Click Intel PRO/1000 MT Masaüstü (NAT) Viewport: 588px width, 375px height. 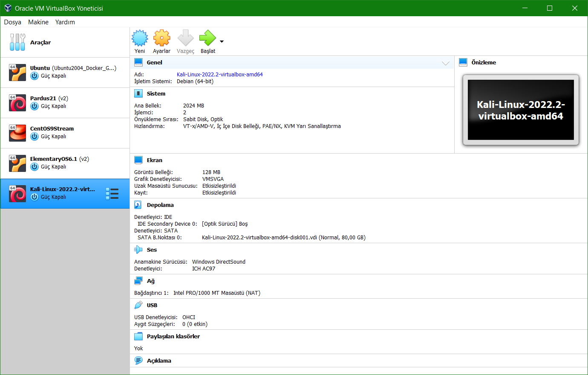pyautogui.click(x=217, y=293)
